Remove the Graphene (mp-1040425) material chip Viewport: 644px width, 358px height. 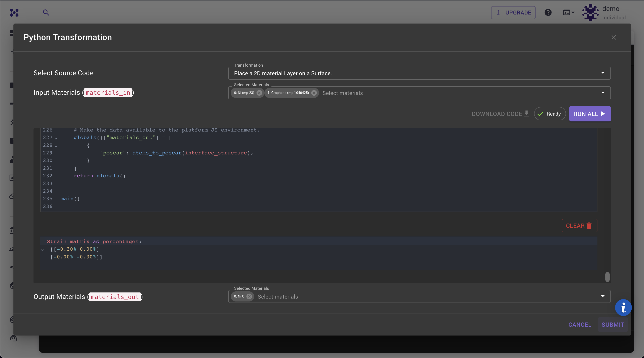(x=314, y=93)
